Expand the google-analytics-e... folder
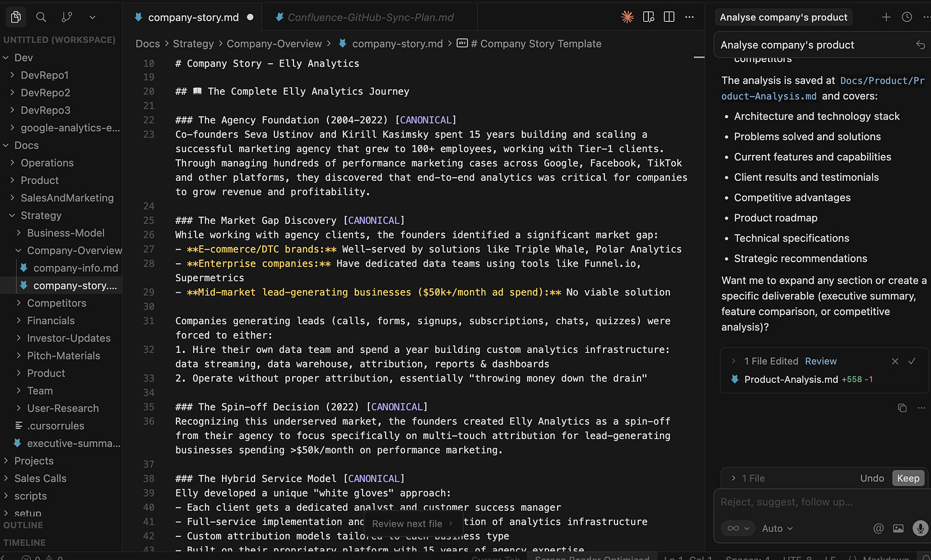Screen dimensions: 931x560 tap(61, 128)
